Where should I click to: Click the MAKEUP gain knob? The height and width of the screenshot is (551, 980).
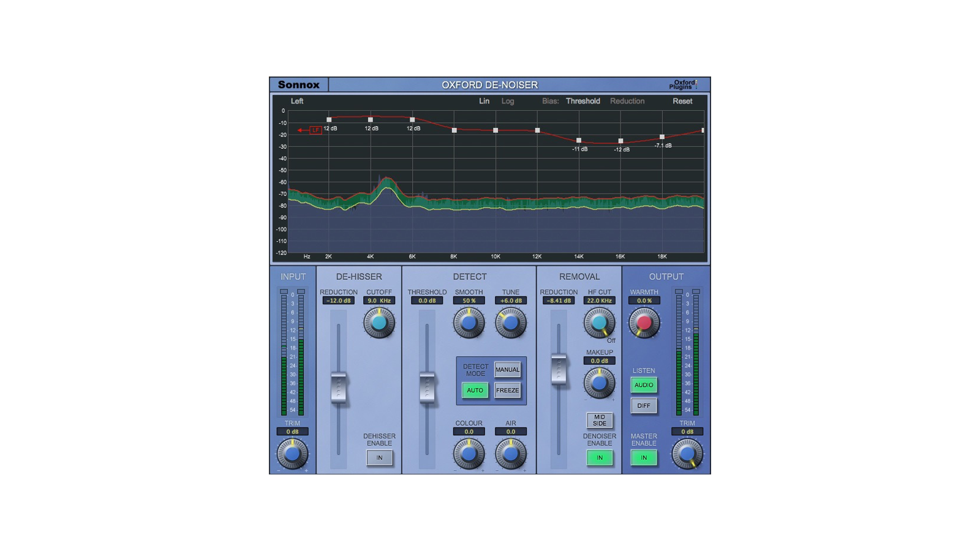(x=599, y=383)
